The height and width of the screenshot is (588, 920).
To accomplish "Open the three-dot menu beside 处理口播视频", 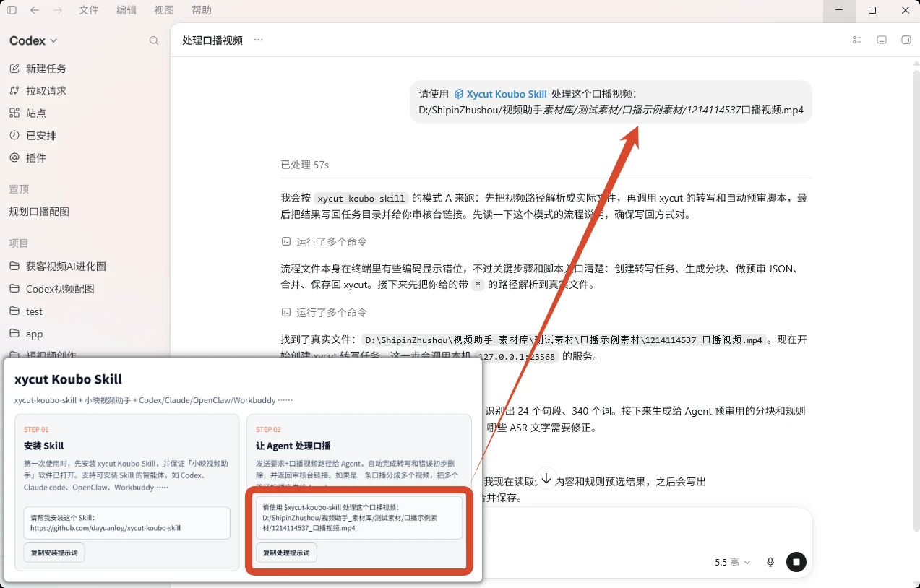I will tap(259, 40).
